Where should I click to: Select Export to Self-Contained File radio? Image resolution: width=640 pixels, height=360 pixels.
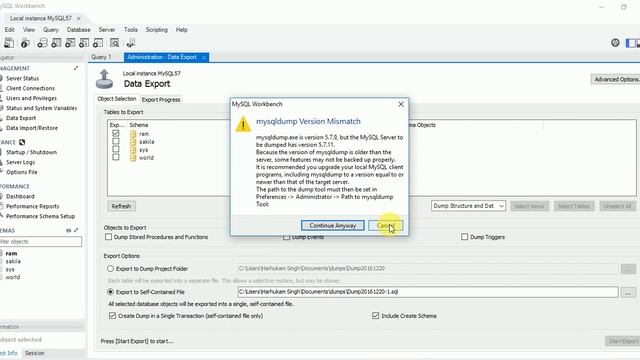[x=110, y=292]
